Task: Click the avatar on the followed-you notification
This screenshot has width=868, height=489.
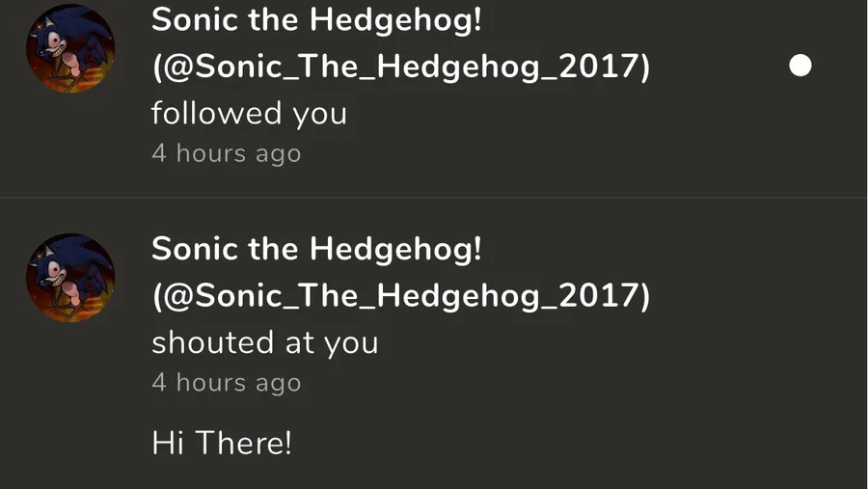Action: [70, 48]
